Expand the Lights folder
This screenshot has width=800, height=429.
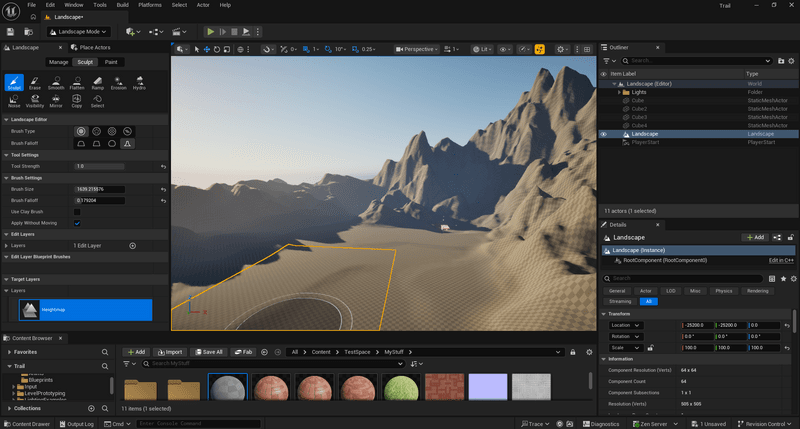point(619,92)
